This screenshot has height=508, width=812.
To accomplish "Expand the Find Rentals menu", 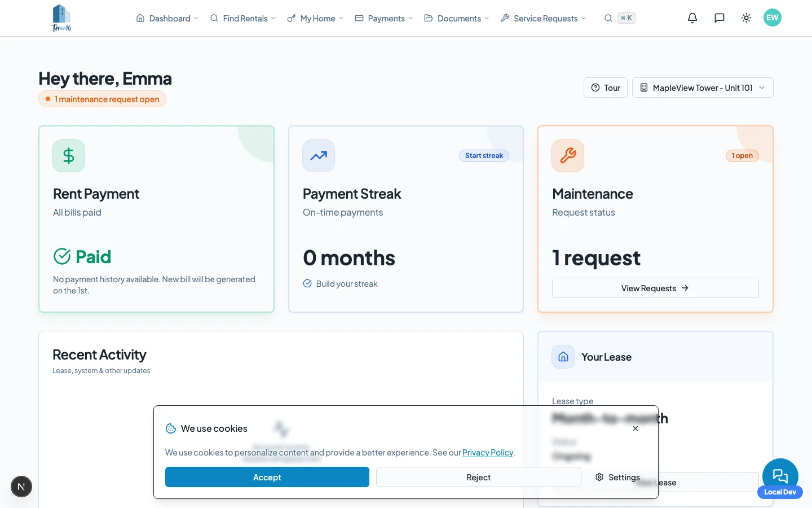I will [243, 18].
